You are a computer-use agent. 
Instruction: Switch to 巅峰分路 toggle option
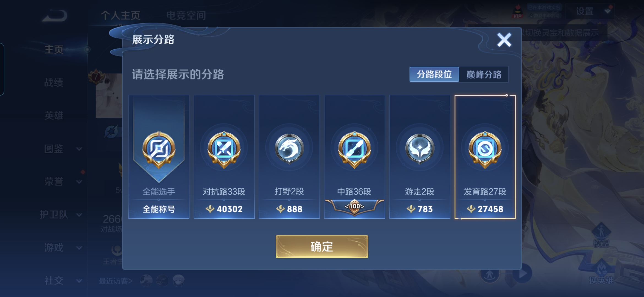coord(484,74)
